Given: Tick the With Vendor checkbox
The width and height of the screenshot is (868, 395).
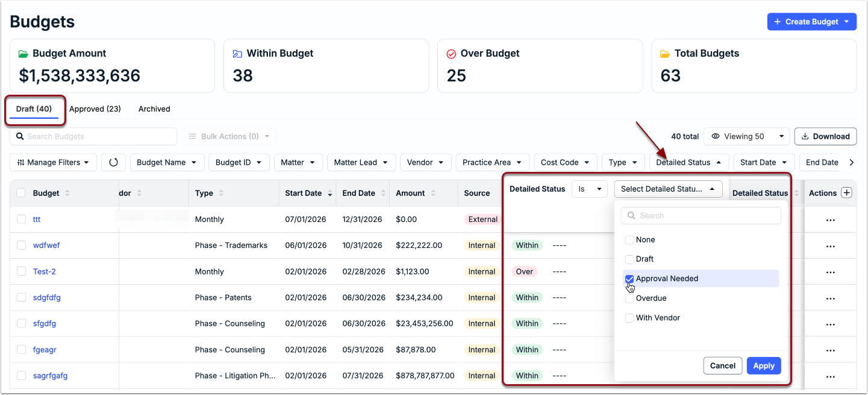Looking at the screenshot, I should pos(629,318).
